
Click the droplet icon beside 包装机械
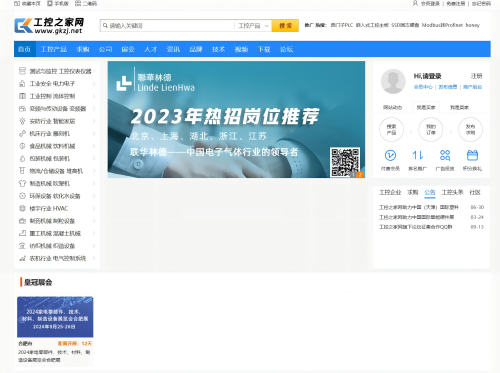22,158
